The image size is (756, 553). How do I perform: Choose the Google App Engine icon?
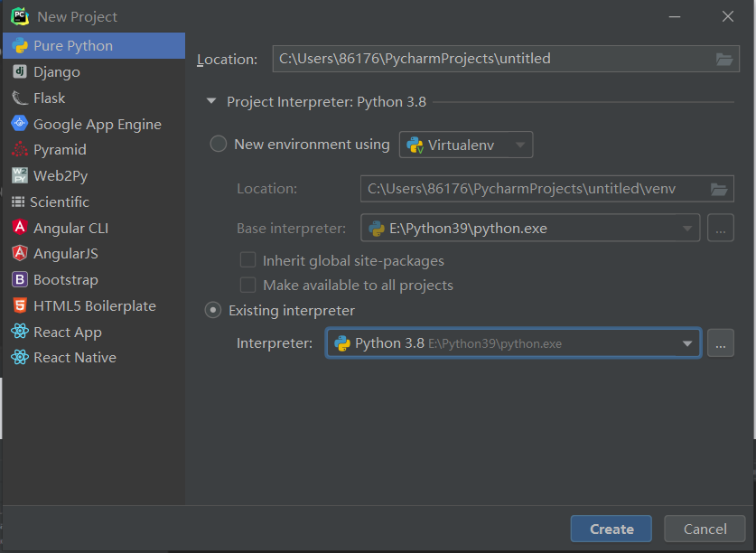click(19, 124)
